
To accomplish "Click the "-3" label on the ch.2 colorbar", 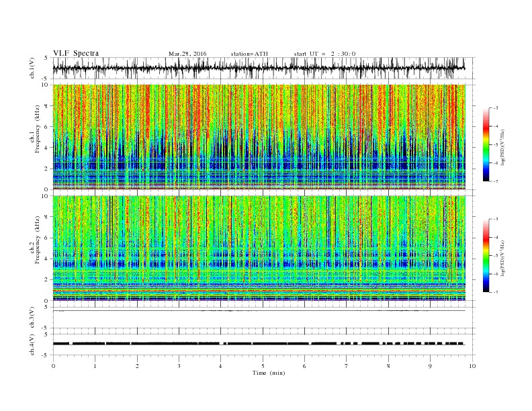I will click(496, 219).
